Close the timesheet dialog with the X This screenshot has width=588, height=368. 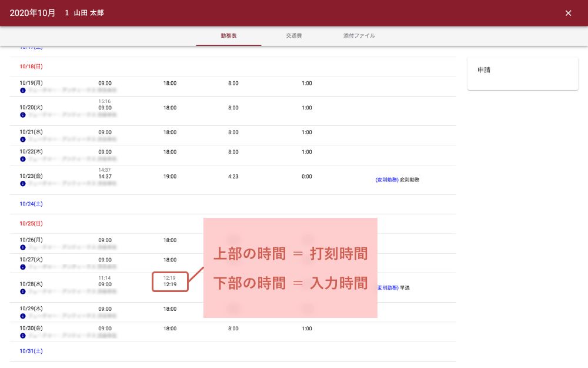tap(568, 13)
